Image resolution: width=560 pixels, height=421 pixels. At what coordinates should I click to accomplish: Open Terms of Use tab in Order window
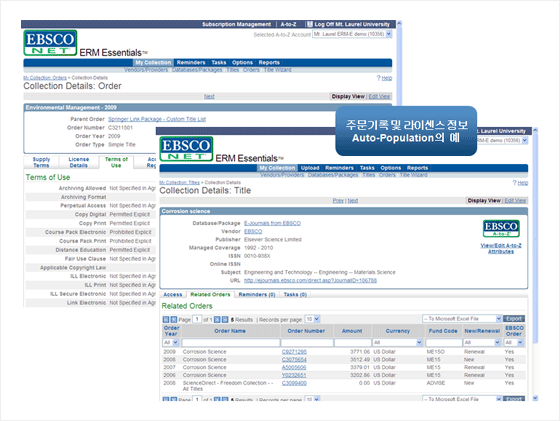point(116,162)
